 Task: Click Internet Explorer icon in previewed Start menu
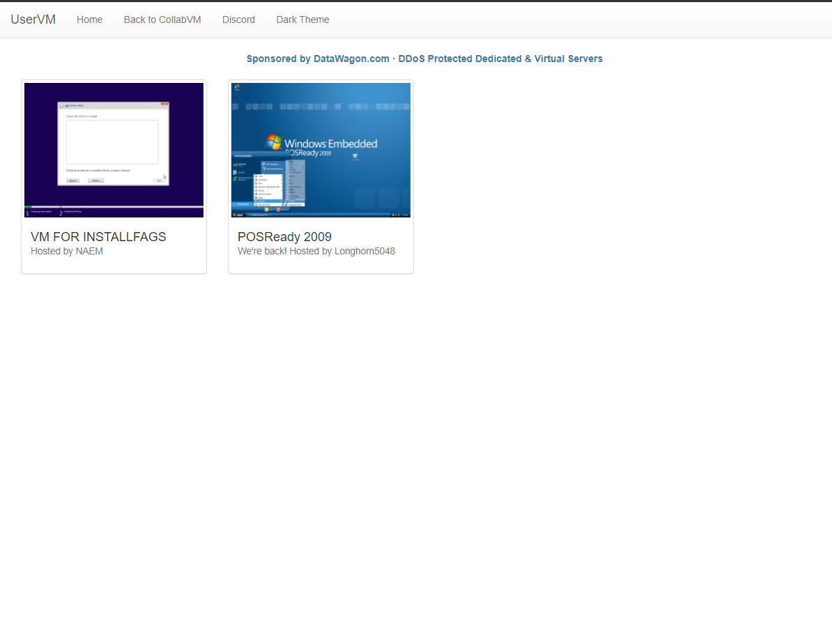point(236,179)
